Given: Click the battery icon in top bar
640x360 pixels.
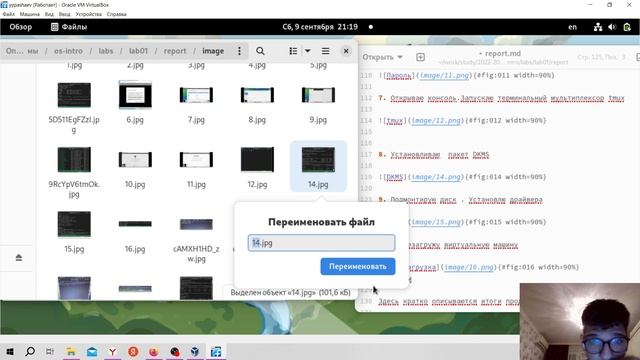Looking at the screenshot, I should coord(627,27).
